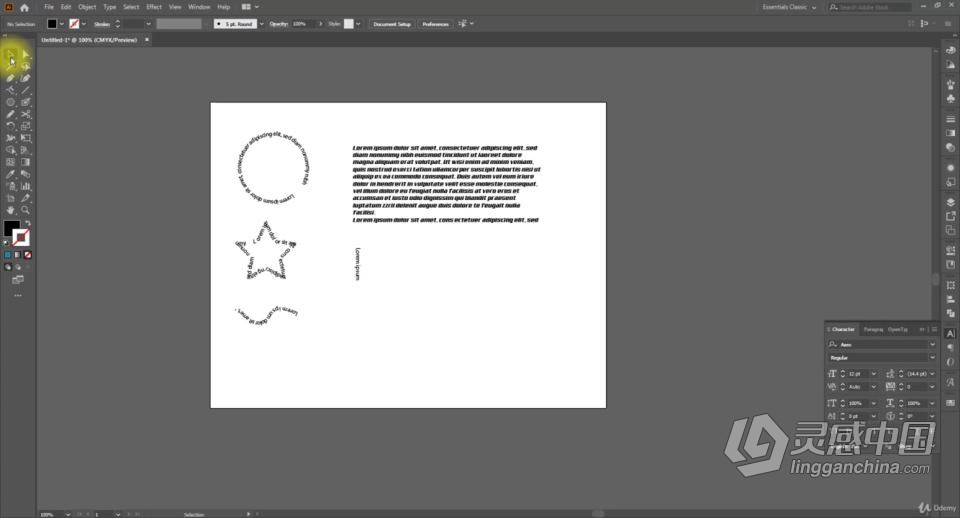Switch to the Paragraph panel tab

(x=873, y=329)
